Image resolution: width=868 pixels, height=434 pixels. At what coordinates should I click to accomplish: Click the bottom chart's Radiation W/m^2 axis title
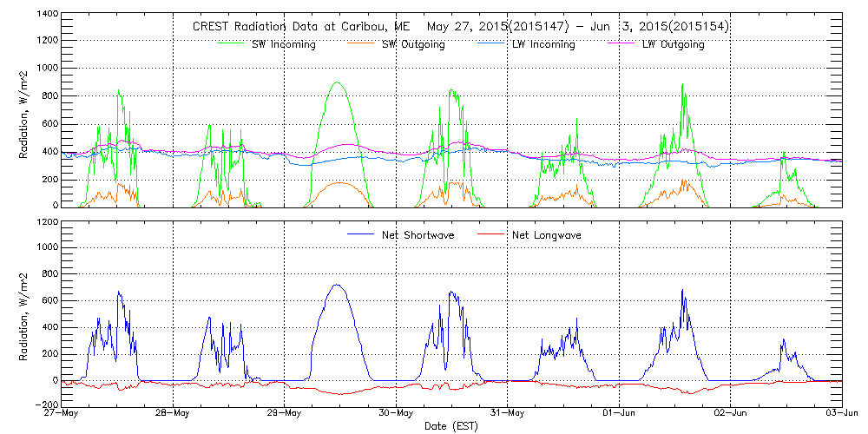pyautogui.click(x=24, y=315)
